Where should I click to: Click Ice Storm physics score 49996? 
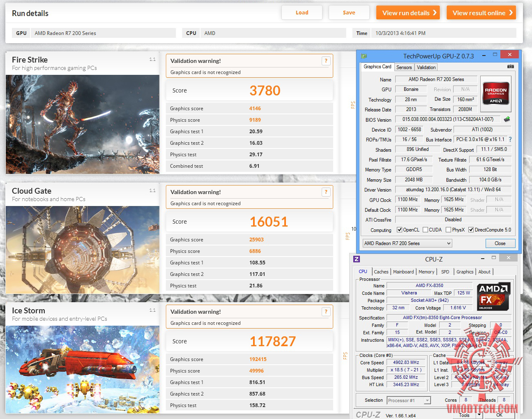(x=257, y=371)
